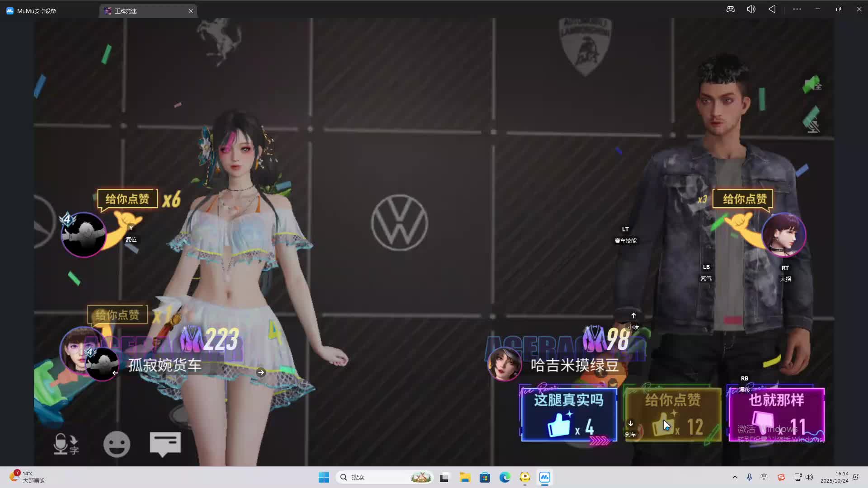Click the voice-to-text microphone icon
The height and width of the screenshot is (488, 868).
[x=66, y=444]
